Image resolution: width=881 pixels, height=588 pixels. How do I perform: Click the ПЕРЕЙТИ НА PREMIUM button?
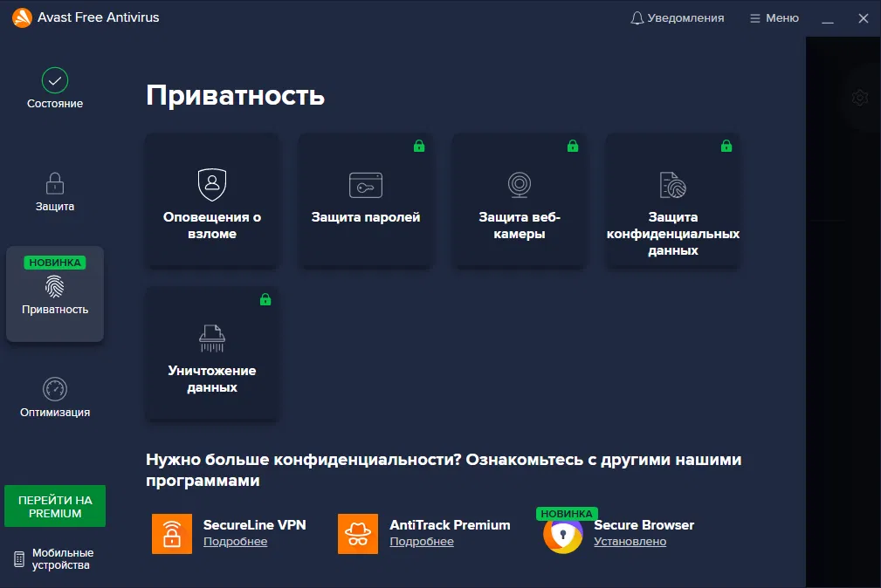pyautogui.click(x=55, y=506)
